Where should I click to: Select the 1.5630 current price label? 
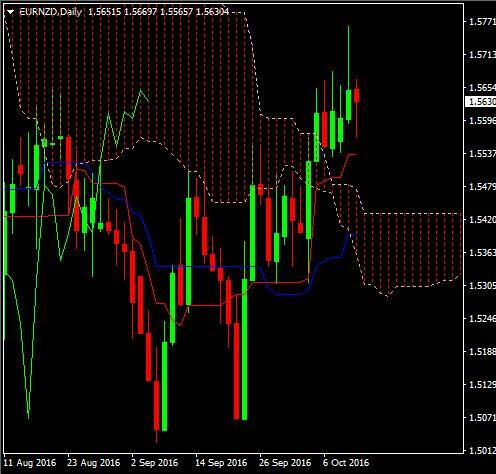coord(481,102)
